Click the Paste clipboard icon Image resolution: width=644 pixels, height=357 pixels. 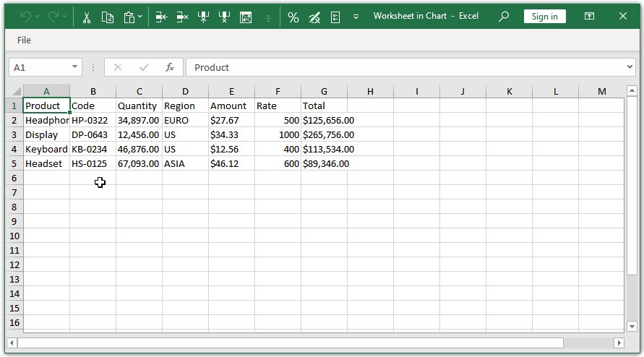click(129, 17)
